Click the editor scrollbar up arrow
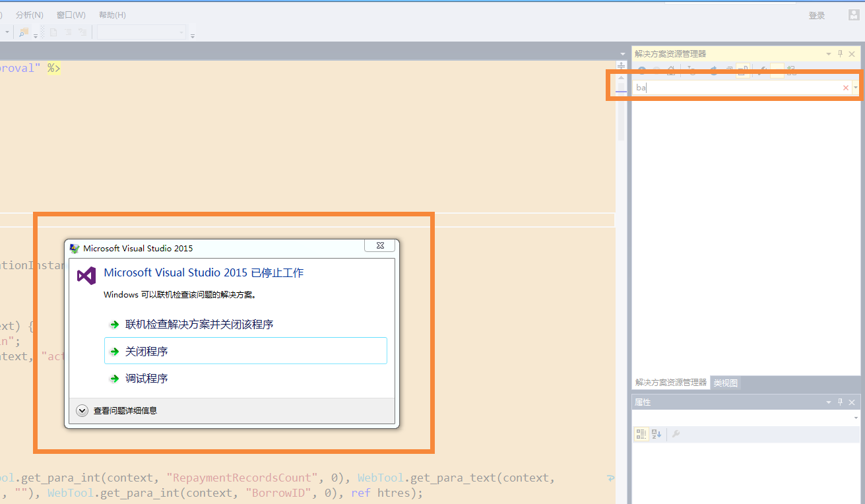The width and height of the screenshot is (865, 504). click(x=621, y=77)
